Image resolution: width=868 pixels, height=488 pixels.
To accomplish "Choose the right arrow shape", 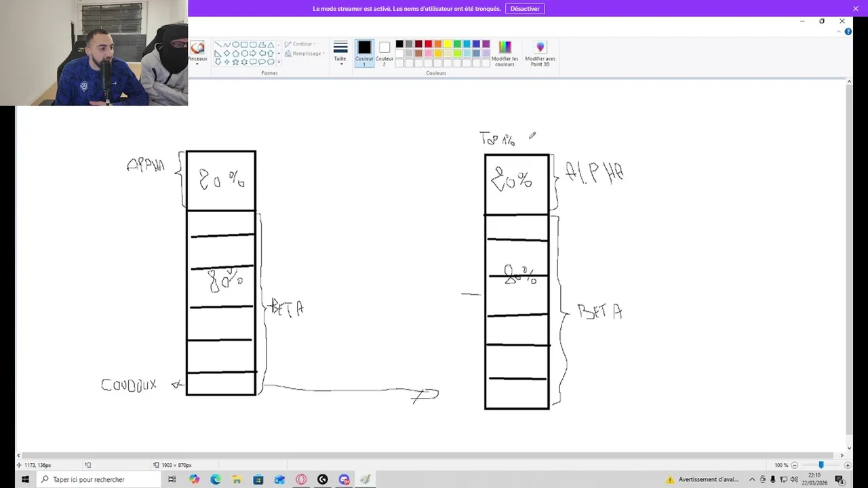I will (253, 54).
